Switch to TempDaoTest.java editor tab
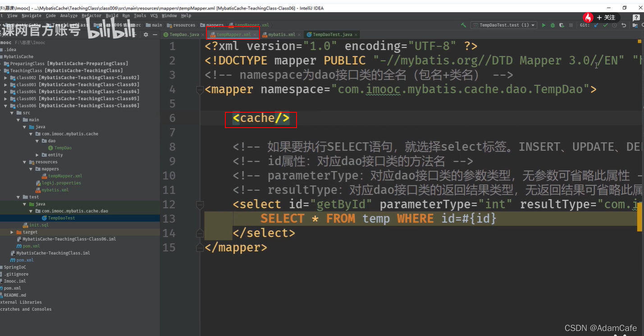This screenshot has height=336, width=644. 332,35
